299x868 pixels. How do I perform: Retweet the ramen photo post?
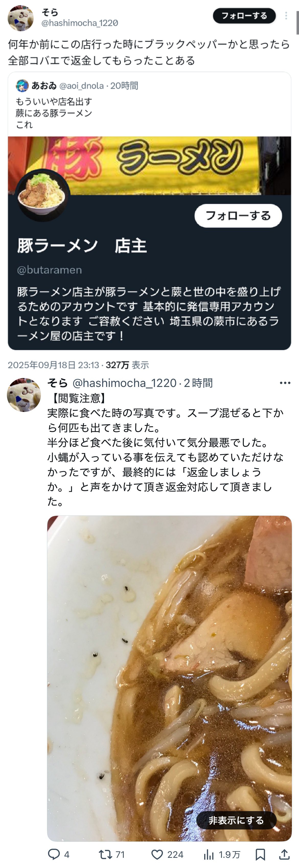pyautogui.click(x=112, y=854)
